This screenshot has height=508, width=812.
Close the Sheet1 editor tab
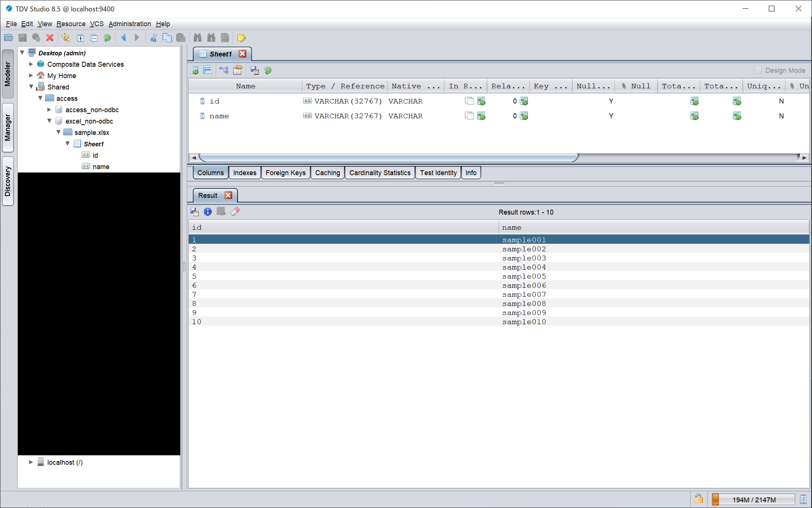(243, 54)
